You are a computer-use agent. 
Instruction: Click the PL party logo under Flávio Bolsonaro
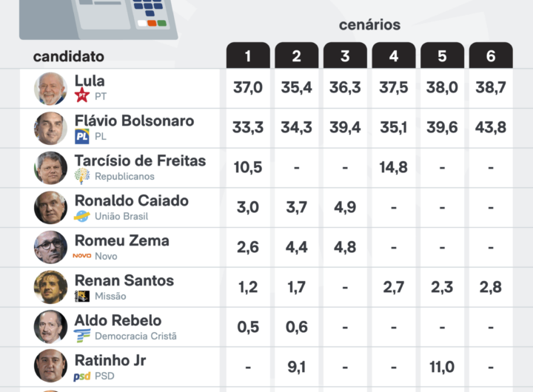[82, 136]
